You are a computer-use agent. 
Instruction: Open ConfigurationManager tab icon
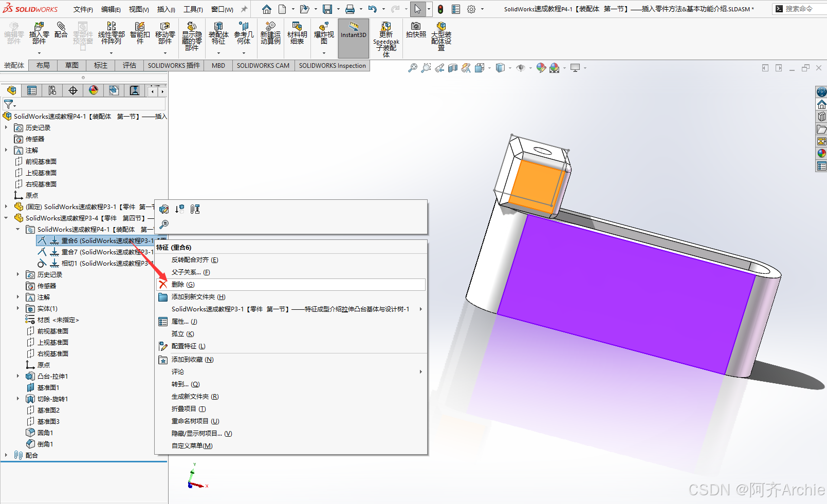pyautogui.click(x=52, y=90)
